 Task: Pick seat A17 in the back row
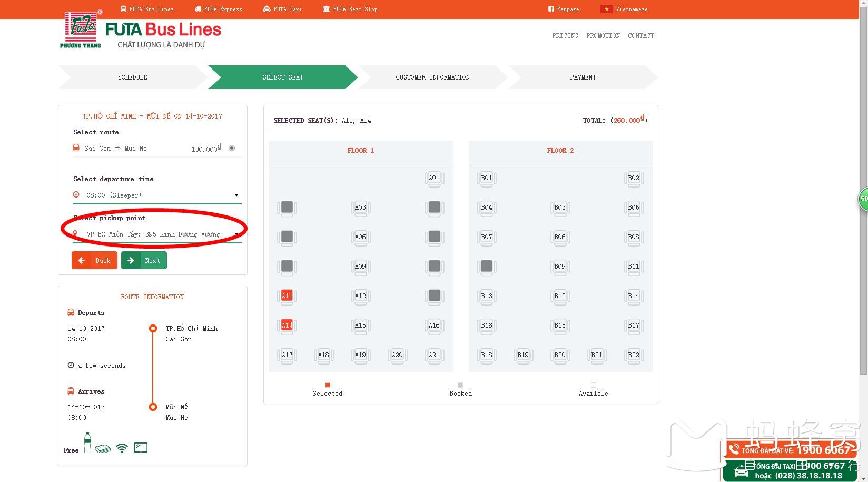[x=287, y=355]
